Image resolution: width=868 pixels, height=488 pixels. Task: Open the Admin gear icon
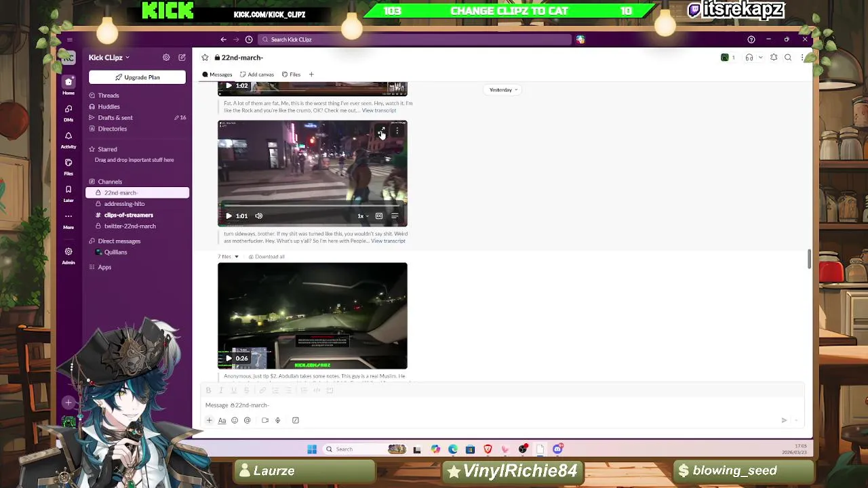(x=68, y=255)
